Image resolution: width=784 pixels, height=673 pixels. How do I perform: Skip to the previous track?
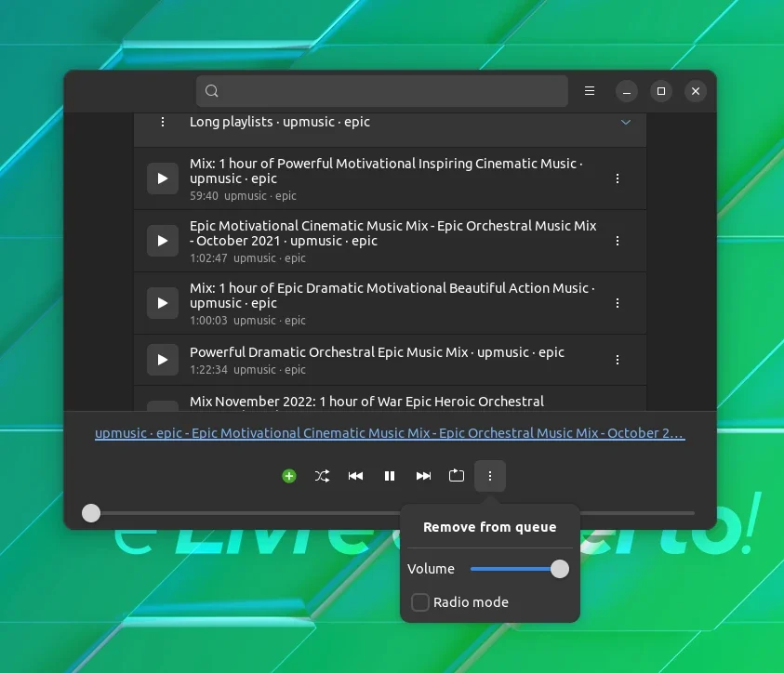pyautogui.click(x=355, y=476)
